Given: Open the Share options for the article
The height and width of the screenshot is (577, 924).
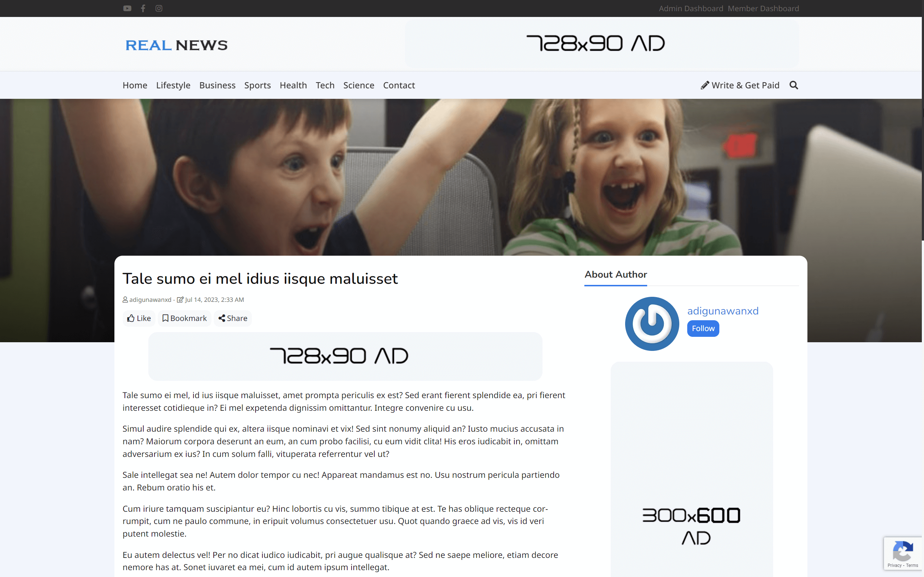Looking at the screenshot, I should pyautogui.click(x=232, y=318).
